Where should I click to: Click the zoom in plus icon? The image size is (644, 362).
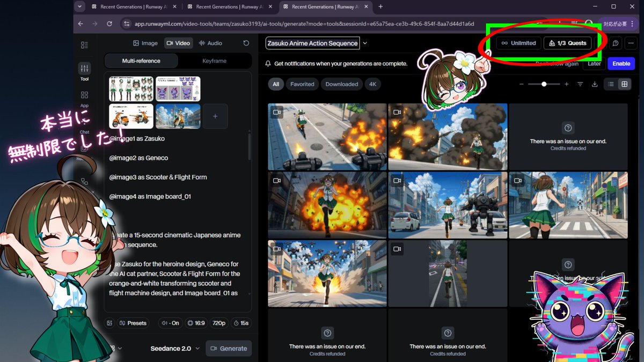[566, 84]
